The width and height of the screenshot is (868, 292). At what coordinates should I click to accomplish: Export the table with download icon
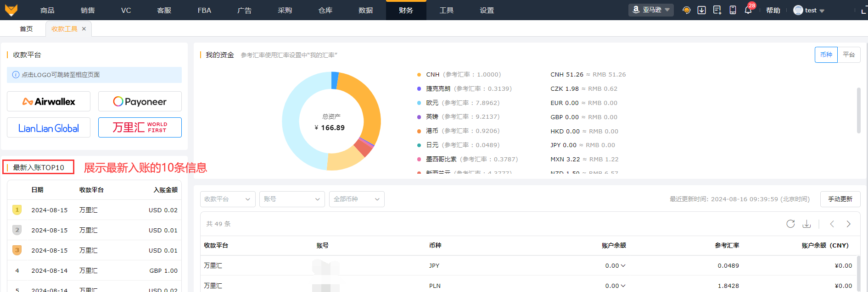(806, 224)
